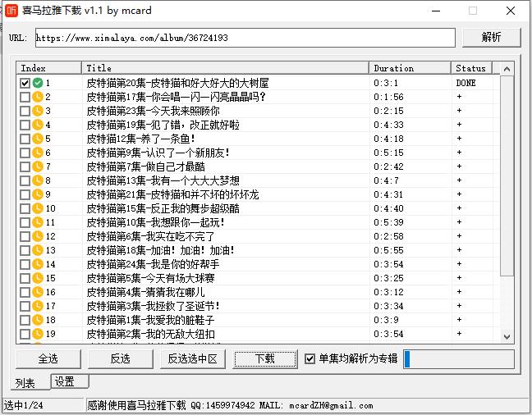The image size is (532, 415).
Task: Click the clock status icon in row 4
Action: coord(38,125)
